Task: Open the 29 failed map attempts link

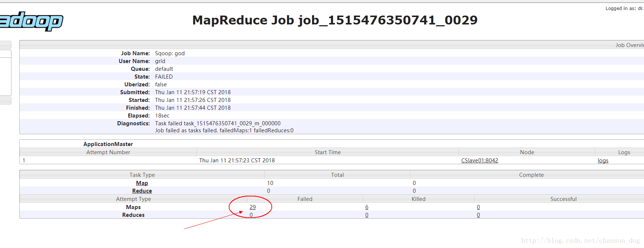Action: (252, 207)
